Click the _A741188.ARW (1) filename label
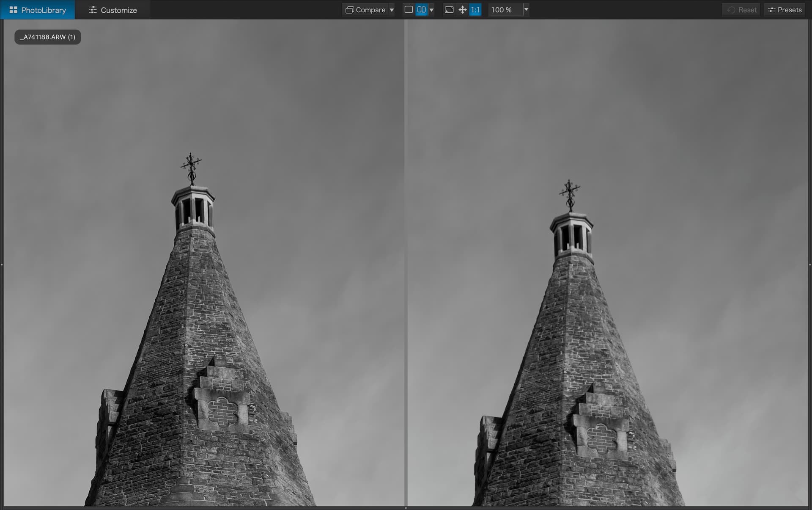 47,37
